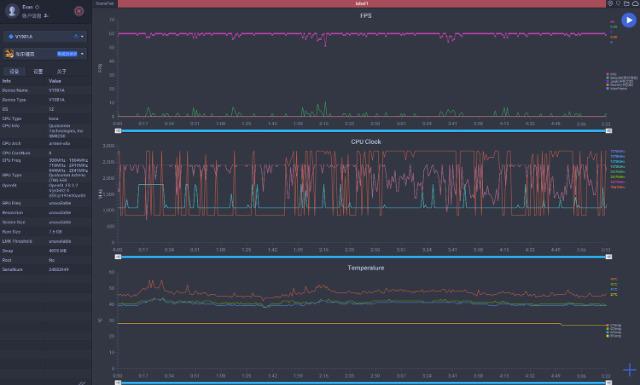Switch to the 设置 tab

38,71
